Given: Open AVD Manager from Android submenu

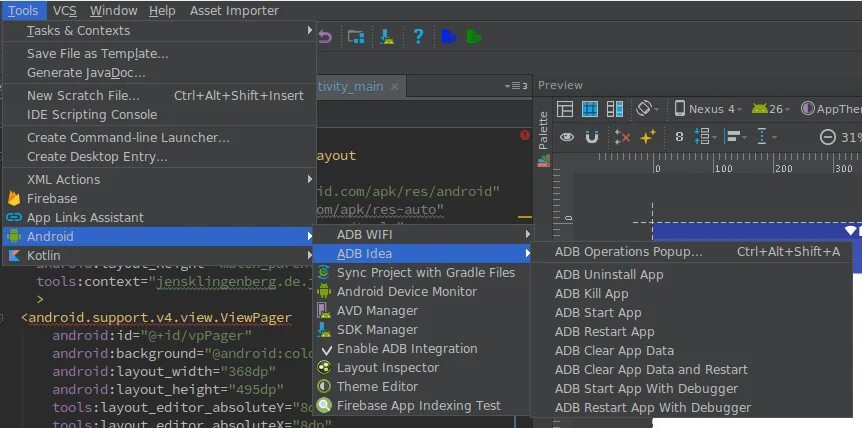Looking at the screenshot, I should coord(422,311).
